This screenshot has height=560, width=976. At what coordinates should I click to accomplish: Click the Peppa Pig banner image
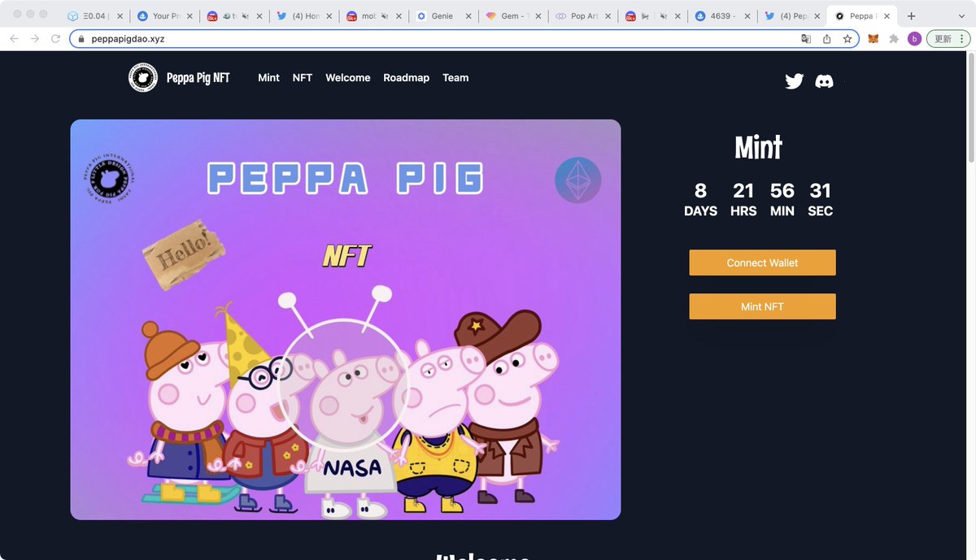[346, 319]
